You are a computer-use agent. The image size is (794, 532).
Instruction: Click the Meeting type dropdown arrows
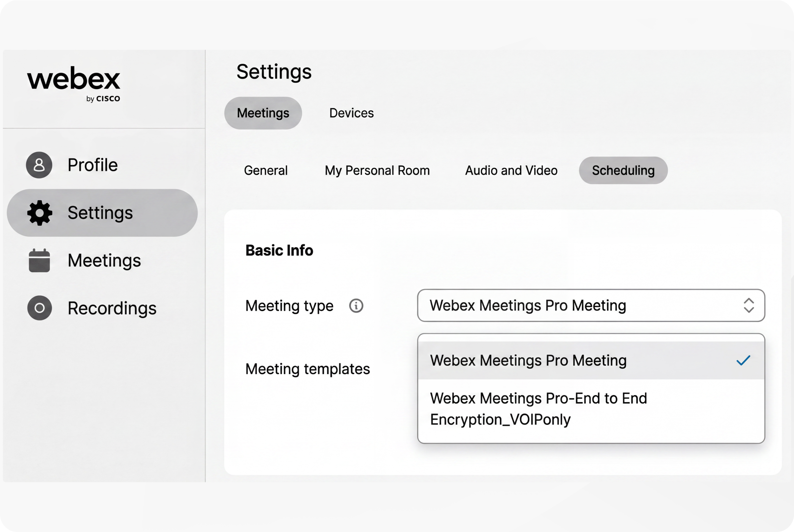(749, 305)
